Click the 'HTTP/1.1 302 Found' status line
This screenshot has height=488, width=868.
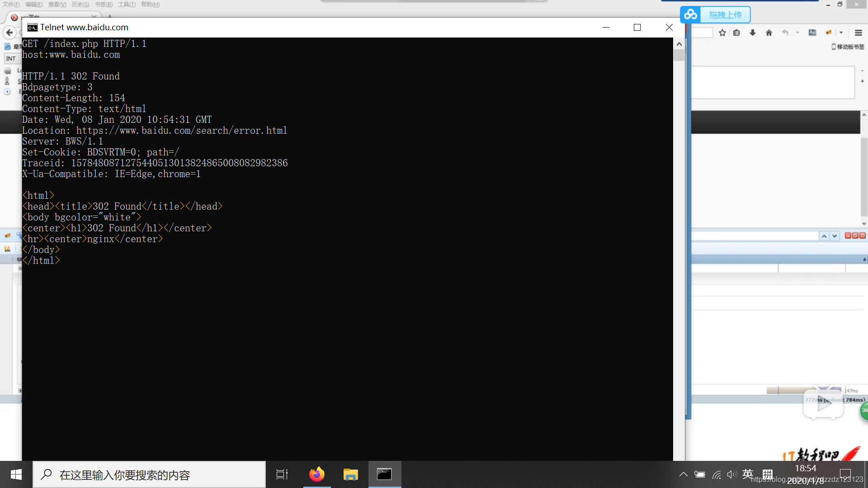71,76
